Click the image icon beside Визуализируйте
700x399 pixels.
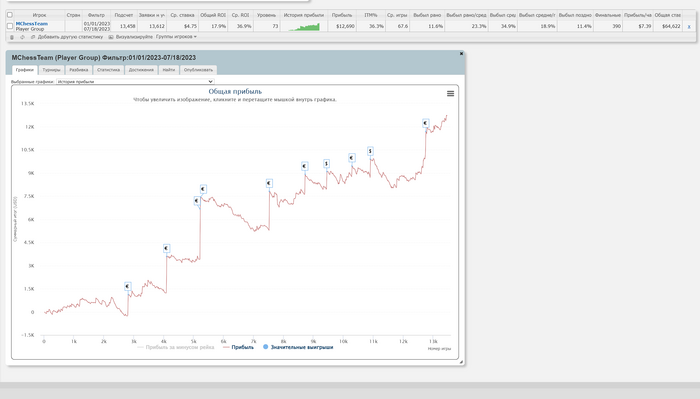click(111, 37)
